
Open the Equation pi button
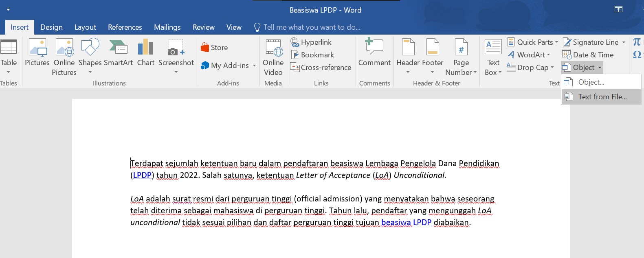pyautogui.click(x=637, y=42)
